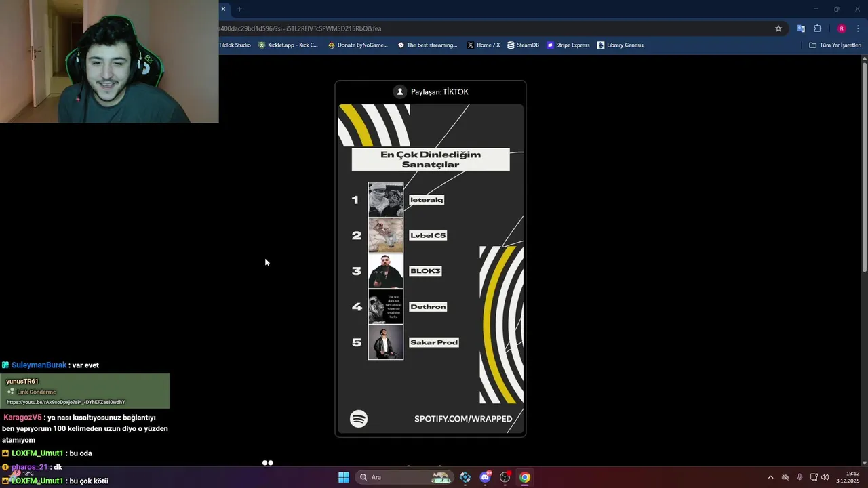Click the youtu.be link from yunusTR61
The width and height of the screenshot is (868, 488).
click(x=66, y=402)
